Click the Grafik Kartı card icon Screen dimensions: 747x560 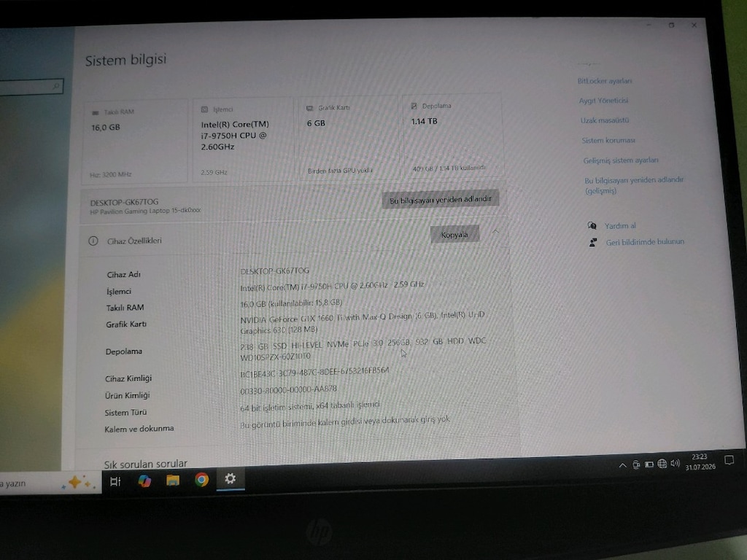tap(309, 108)
